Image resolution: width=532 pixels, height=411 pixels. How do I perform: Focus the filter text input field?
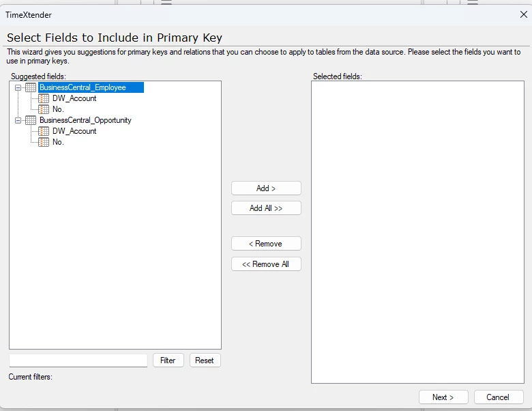[78, 360]
